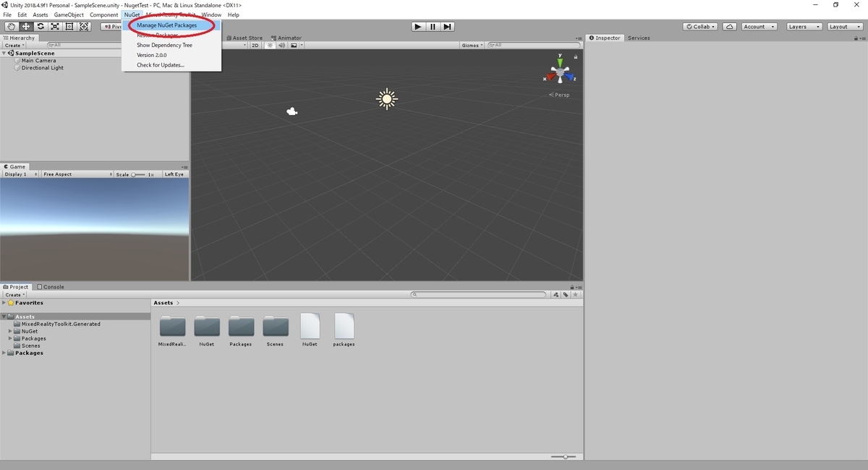Toggle scene effects image icon
868x470 pixels.
coord(294,45)
